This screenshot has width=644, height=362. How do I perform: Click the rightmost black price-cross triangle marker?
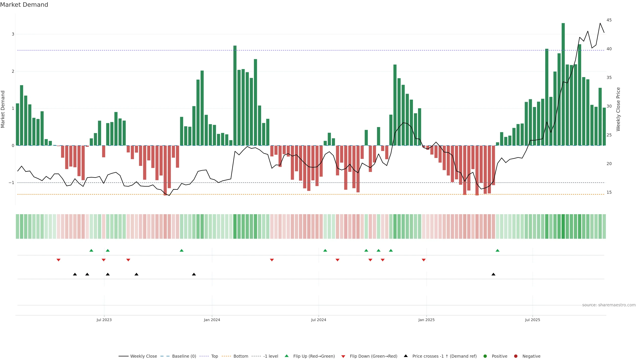493,274
